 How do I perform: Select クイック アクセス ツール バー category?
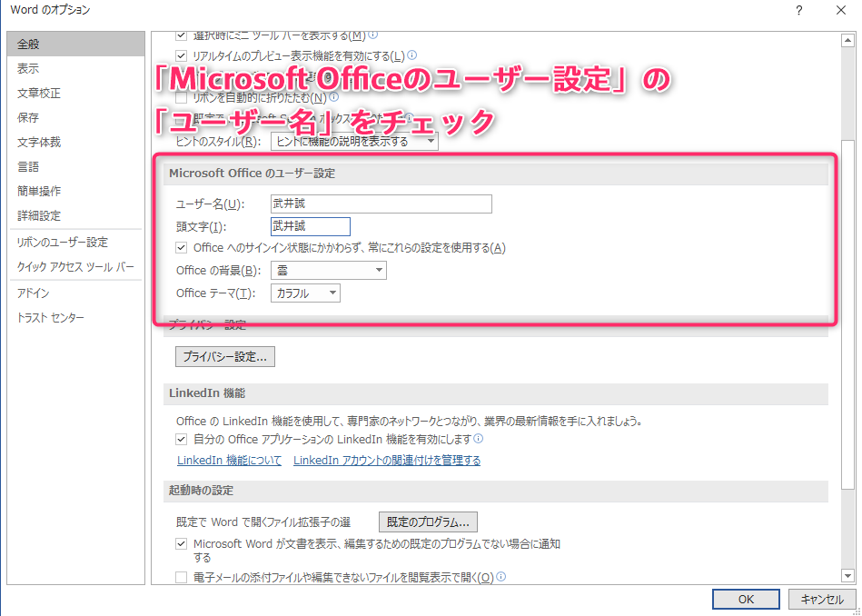coord(76,267)
